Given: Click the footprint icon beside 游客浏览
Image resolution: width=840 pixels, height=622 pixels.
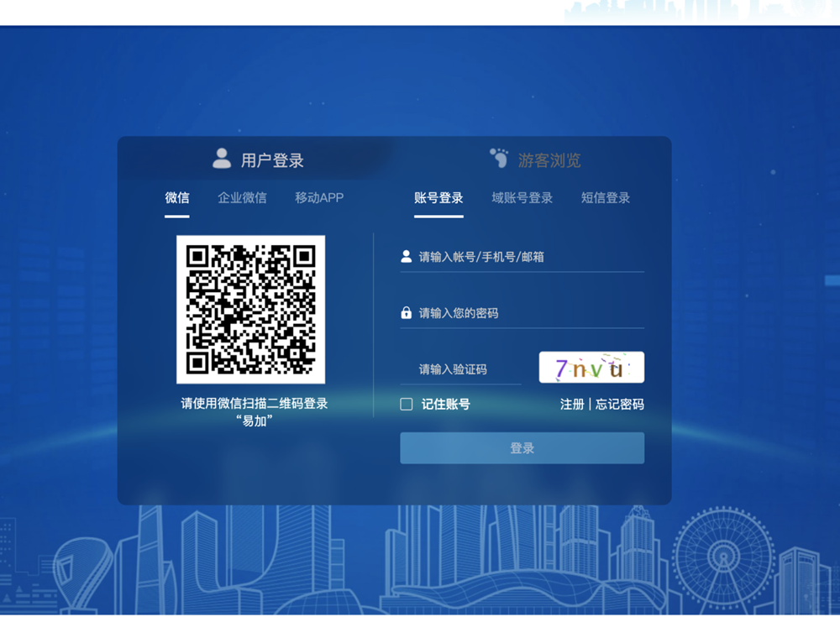Looking at the screenshot, I should click(x=499, y=159).
